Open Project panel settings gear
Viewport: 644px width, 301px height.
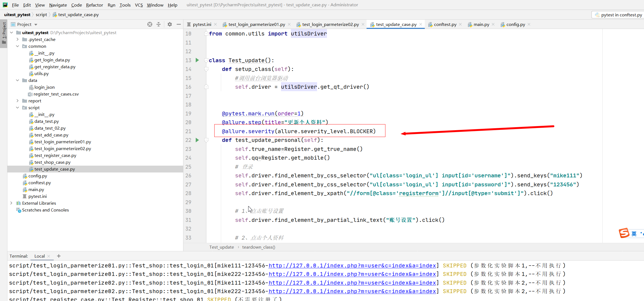(170, 24)
